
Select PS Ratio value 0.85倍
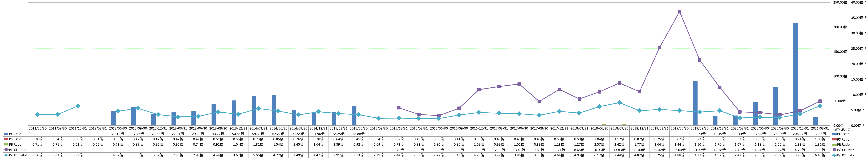(x=278, y=139)
